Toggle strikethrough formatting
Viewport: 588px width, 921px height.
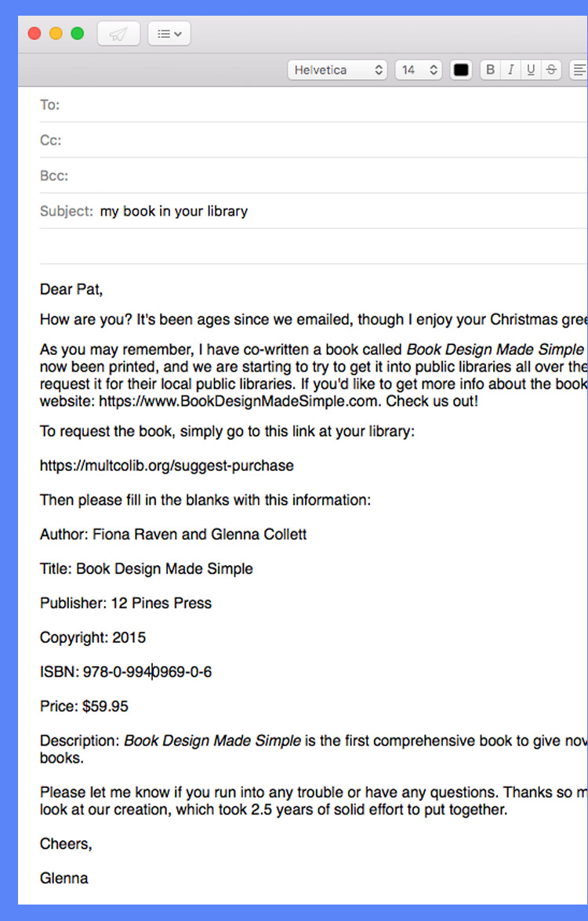(550, 69)
